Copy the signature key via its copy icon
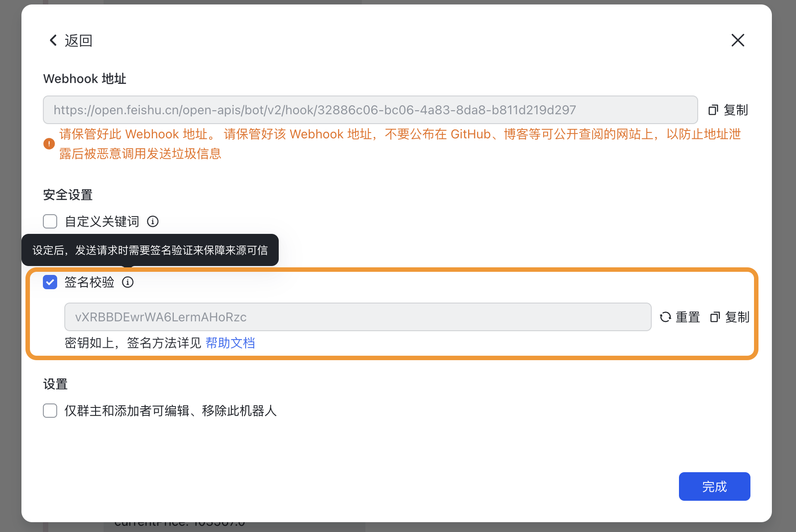The image size is (796, 532). click(715, 317)
